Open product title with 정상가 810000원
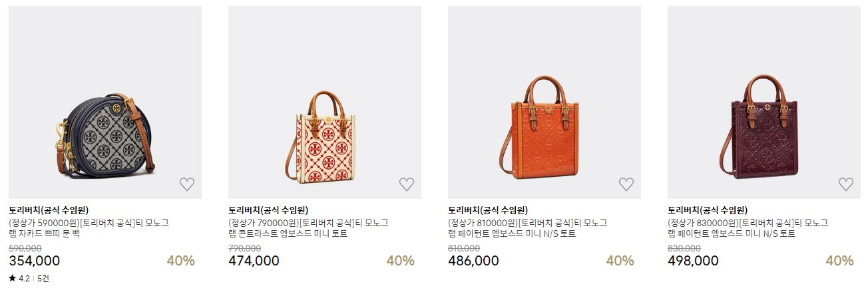 pos(528,228)
